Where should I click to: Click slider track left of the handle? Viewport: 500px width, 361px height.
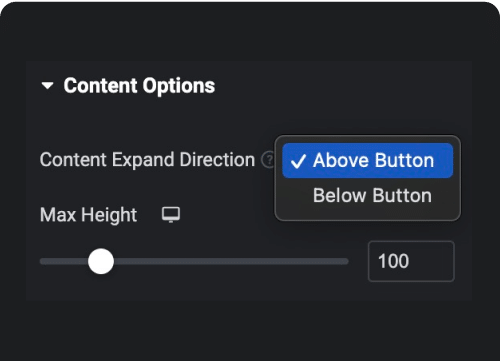click(x=64, y=261)
